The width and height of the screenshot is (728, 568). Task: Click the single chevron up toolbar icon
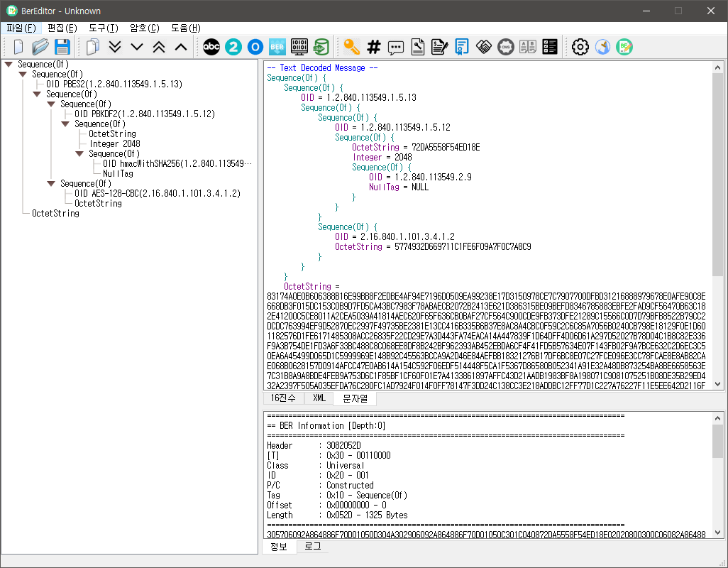[x=181, y=47]
